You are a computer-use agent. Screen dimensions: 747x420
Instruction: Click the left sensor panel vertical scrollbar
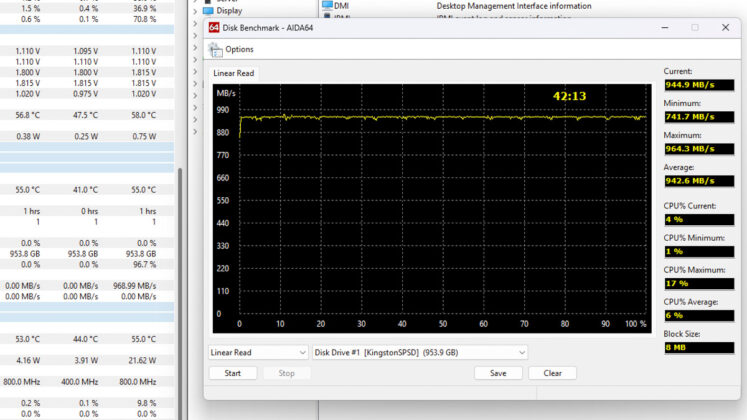coord(180,293)
